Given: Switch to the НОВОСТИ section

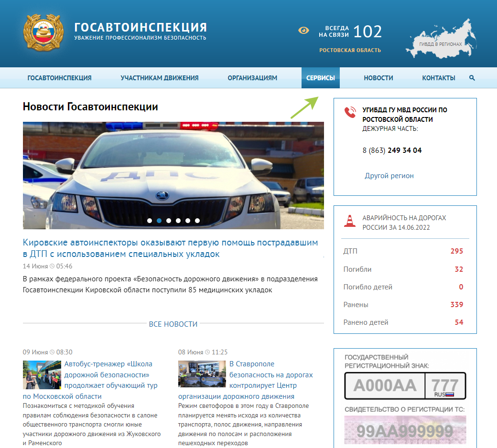Looking at the screenshot, I should 378,77.
